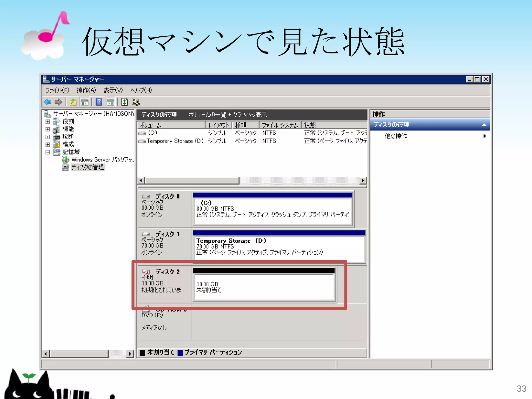Open the 他の操作 submenu arrow
The image size is (532, 399).
(x=485, y=136)
